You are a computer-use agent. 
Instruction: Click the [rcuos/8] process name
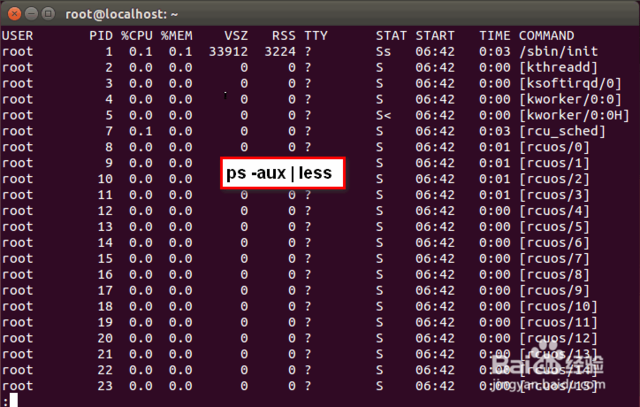(x=554, y=275)
